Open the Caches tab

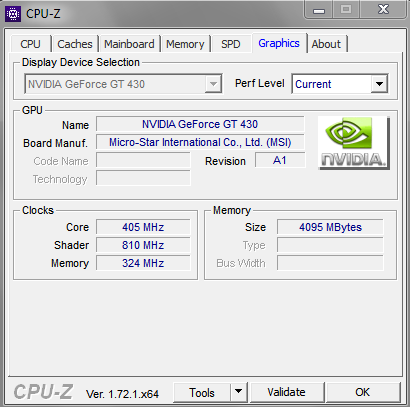pos(75,44)
